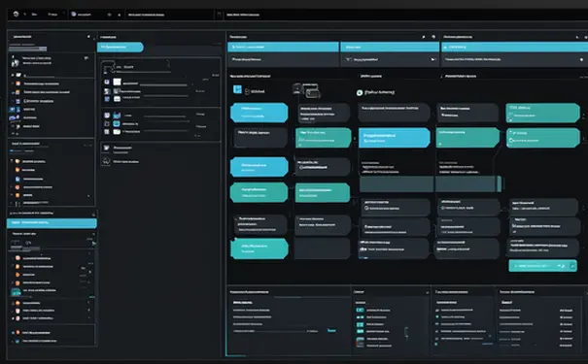
Task: Collapse the top sidebar panel using its header arrow
Action: coord(88,37)
